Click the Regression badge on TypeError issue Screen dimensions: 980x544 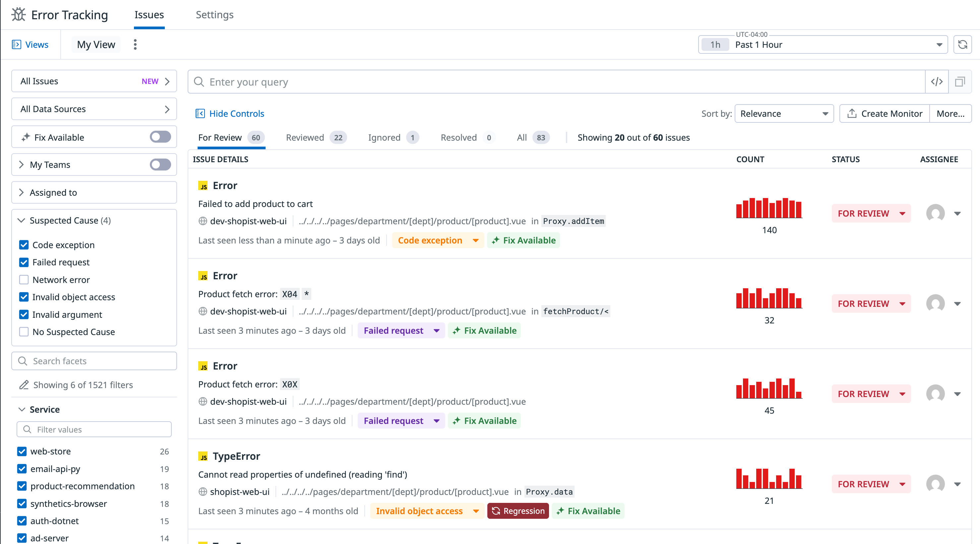tap(518, 511)
